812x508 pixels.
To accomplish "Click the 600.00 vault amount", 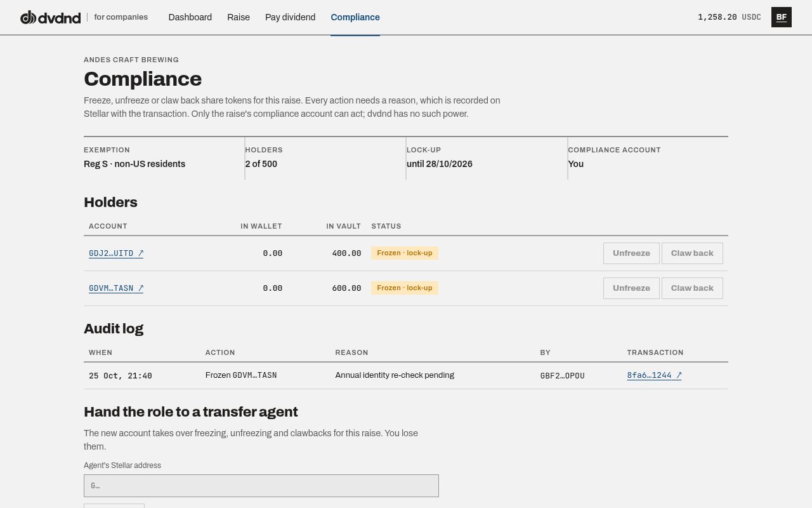I will (x=346, y=288).
